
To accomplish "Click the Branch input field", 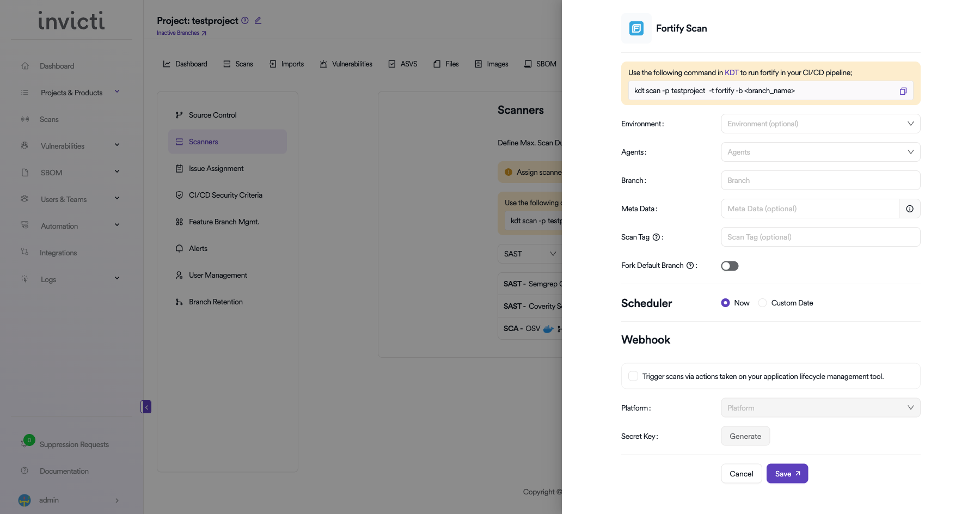I will point(820,180).
